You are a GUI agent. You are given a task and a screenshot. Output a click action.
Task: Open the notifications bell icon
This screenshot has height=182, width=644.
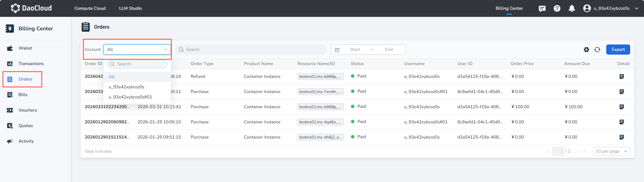click(572, 8)
